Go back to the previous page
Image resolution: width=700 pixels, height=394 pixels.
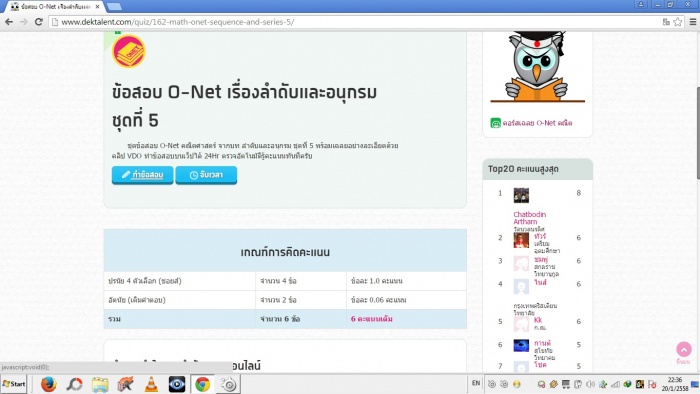tap(9, 22)
